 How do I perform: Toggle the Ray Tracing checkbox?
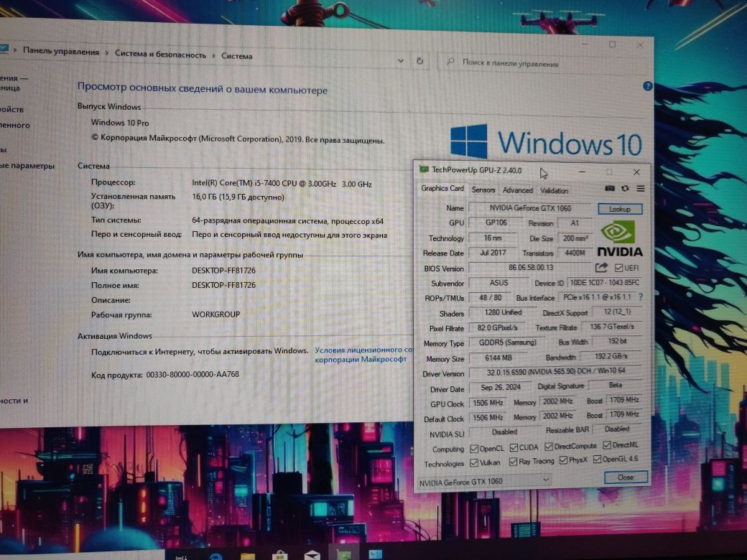pos(513,462)
